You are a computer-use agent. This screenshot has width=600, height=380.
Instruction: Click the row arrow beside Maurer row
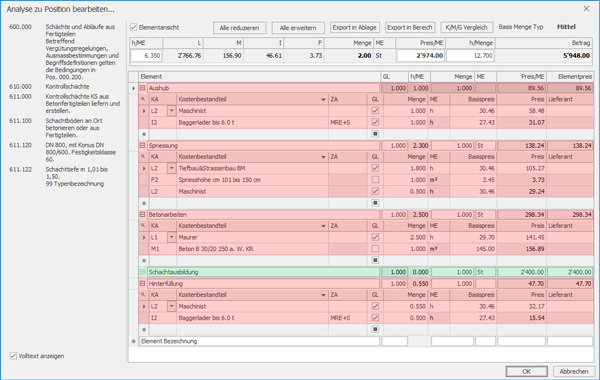pyautogui.click(x=144, y=237)
